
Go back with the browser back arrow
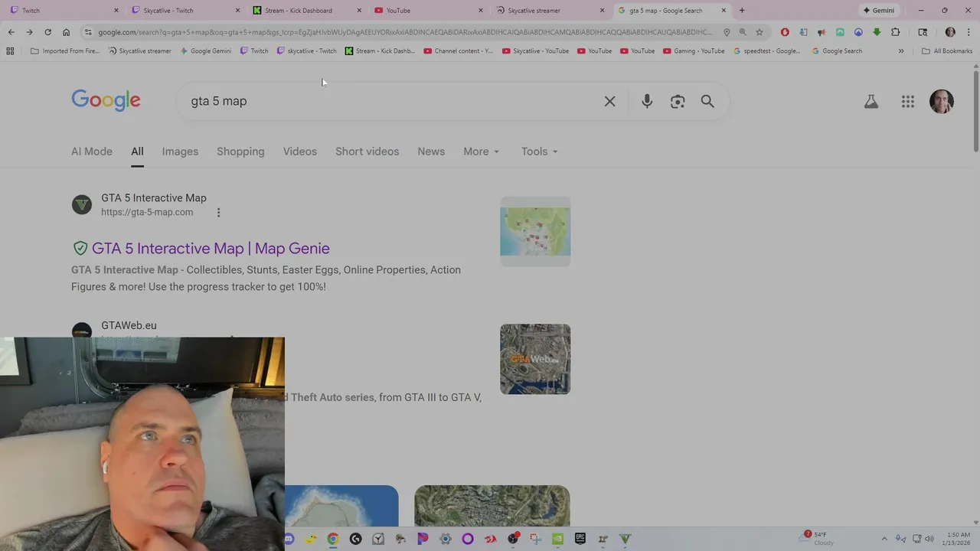[11, 32]
